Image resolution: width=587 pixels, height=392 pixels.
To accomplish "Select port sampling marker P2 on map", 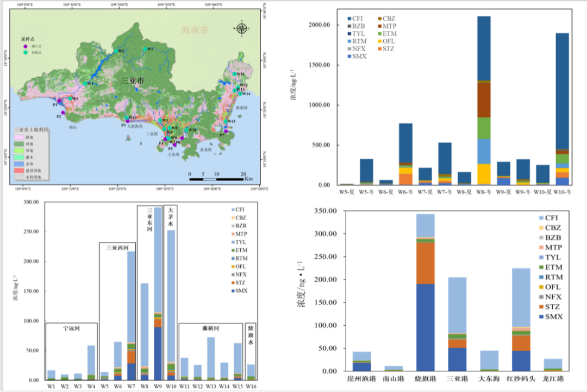I will point(63,113).
